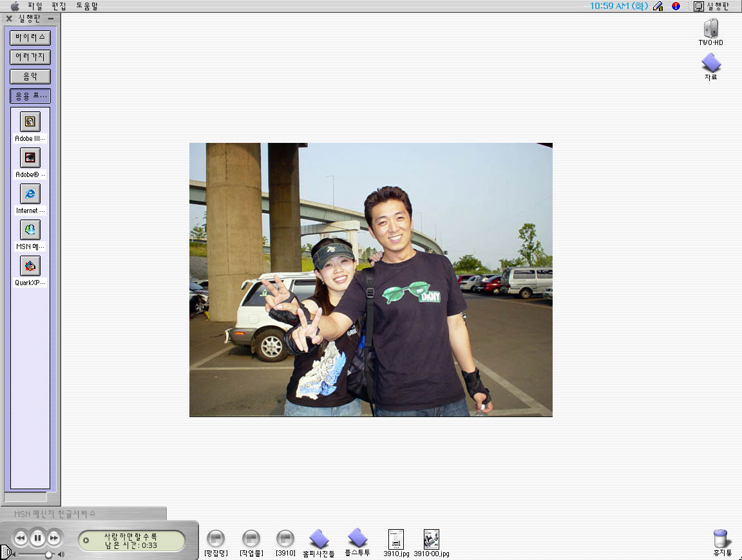Screen dimensions: 742x560
Task: Open the 파일 menu
Action: pyautogui.click(x=35, y=6)
